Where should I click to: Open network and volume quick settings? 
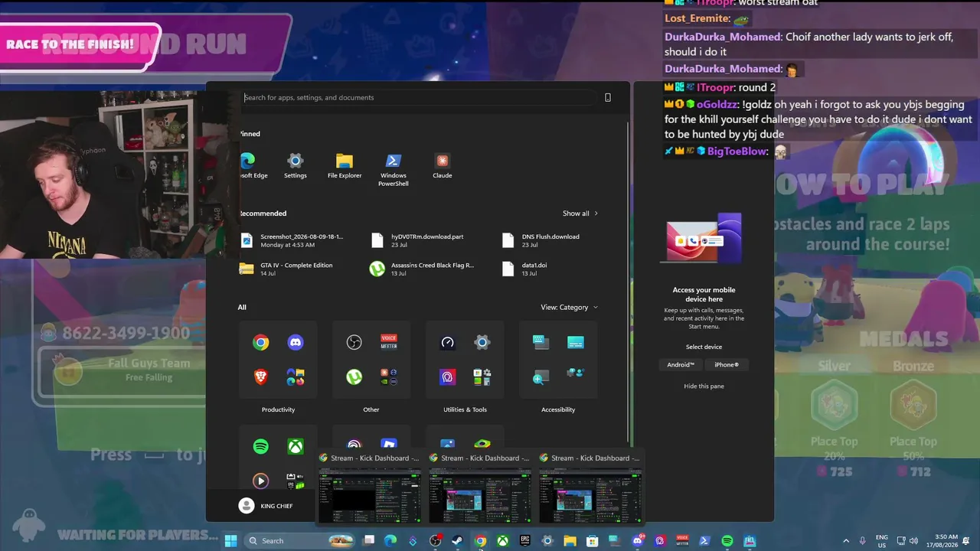pyautogui.click(x=907, y=541)
